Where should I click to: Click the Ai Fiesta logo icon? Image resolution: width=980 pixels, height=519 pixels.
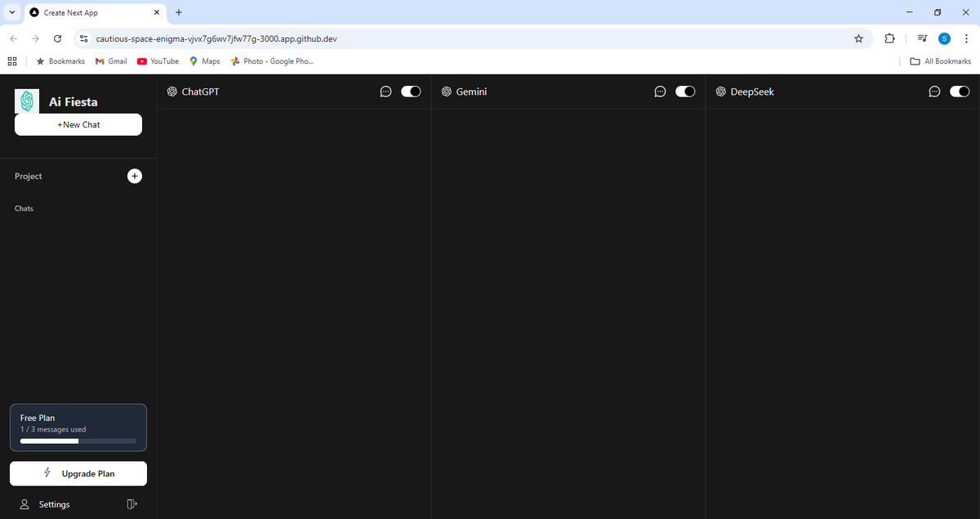tap(27, 101)
